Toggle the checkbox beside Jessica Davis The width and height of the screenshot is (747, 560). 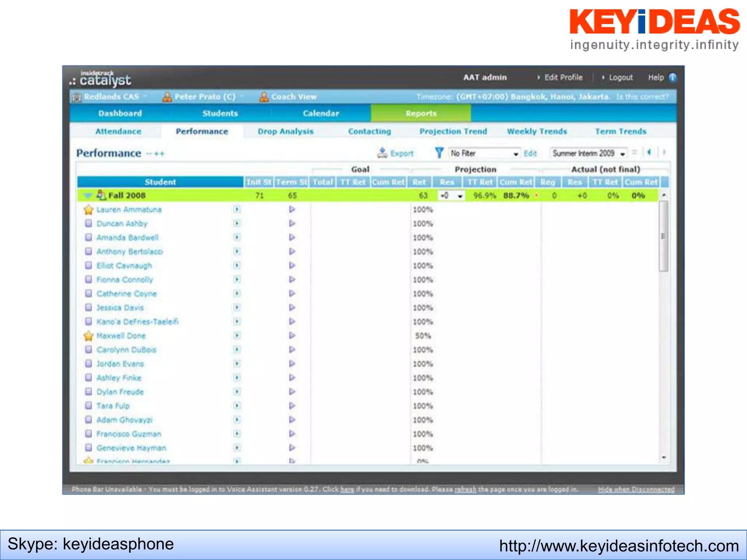coord(88,307)
